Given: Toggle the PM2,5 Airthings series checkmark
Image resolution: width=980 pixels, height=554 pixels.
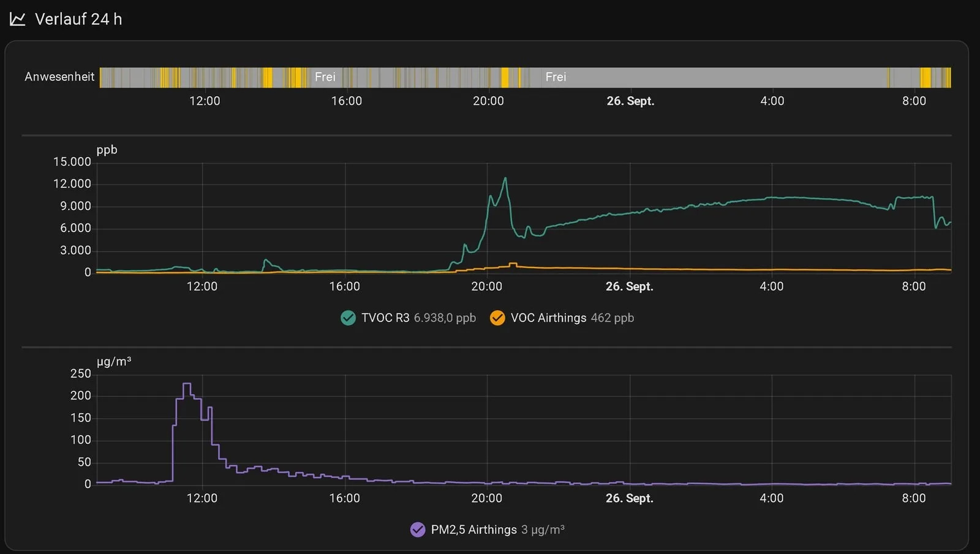Looking at the screenshot, I should pos(418,530).
